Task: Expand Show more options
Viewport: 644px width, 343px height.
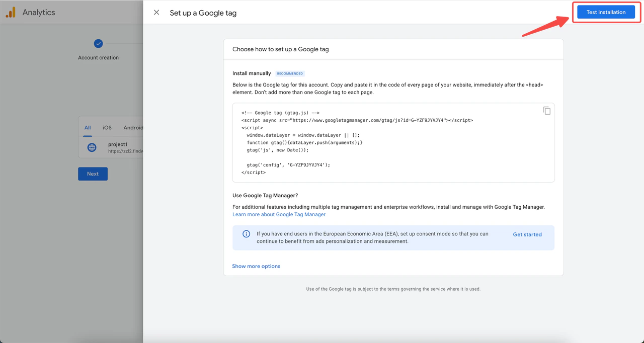Action: tap(256, 266)
